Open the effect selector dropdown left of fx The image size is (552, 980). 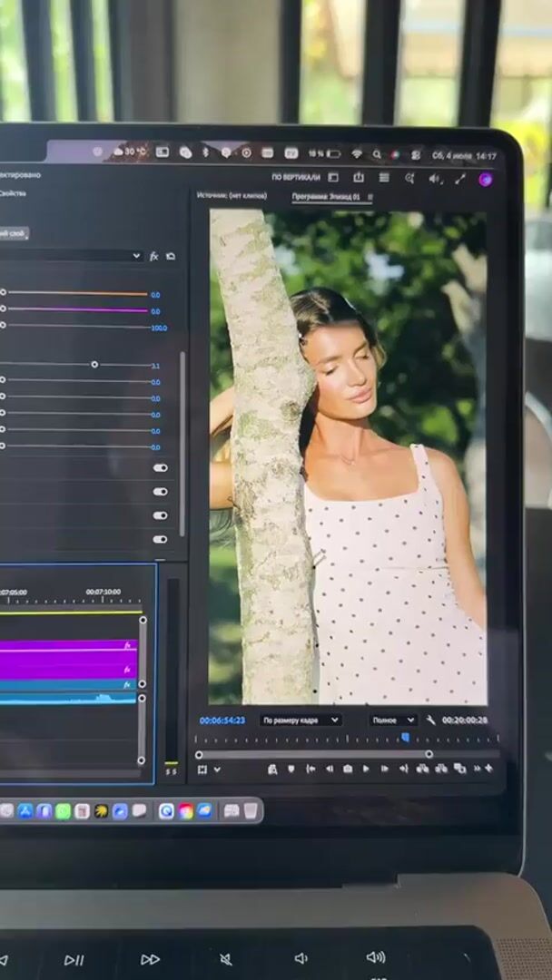[x=71, y=256]
